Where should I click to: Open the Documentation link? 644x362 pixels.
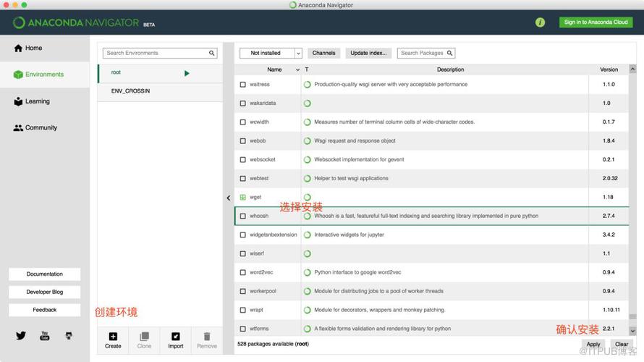click(45, 274)
